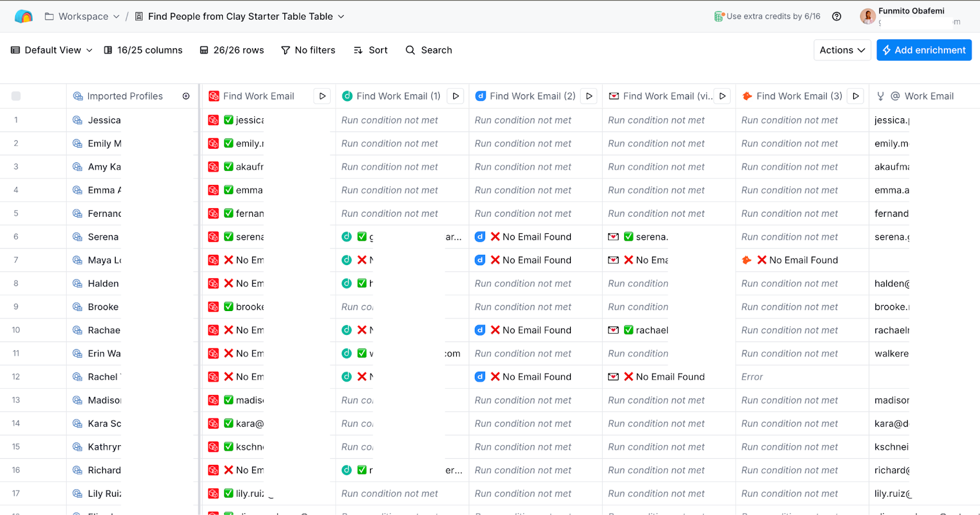
Task: Click Brooke profile cell
Action: click(x=132, y=307)
